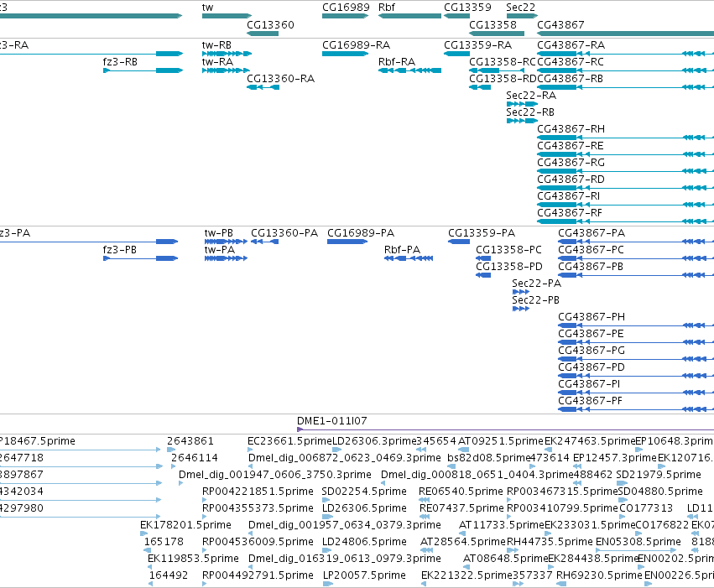Select the CG13358-PD protein label
714x588 pixels.
[x=509, y=267]
